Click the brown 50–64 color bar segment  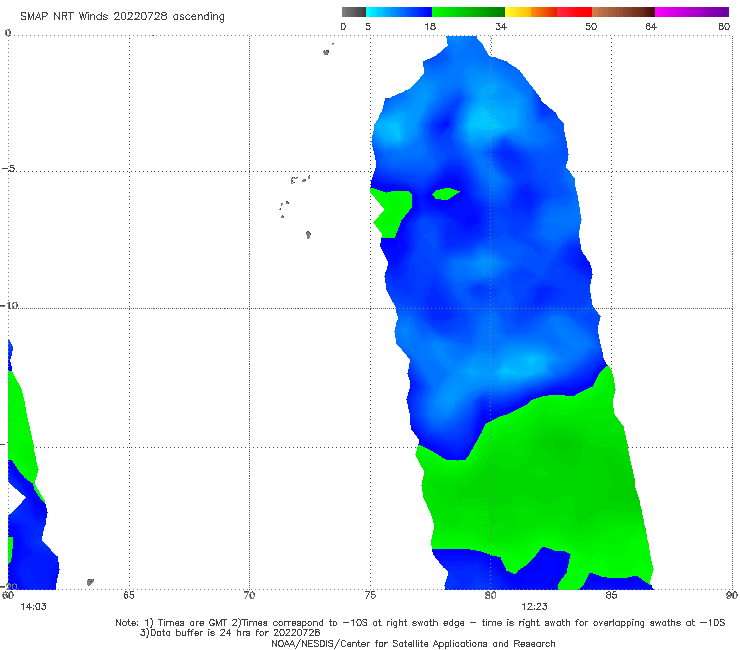click(x=623, y=12)
